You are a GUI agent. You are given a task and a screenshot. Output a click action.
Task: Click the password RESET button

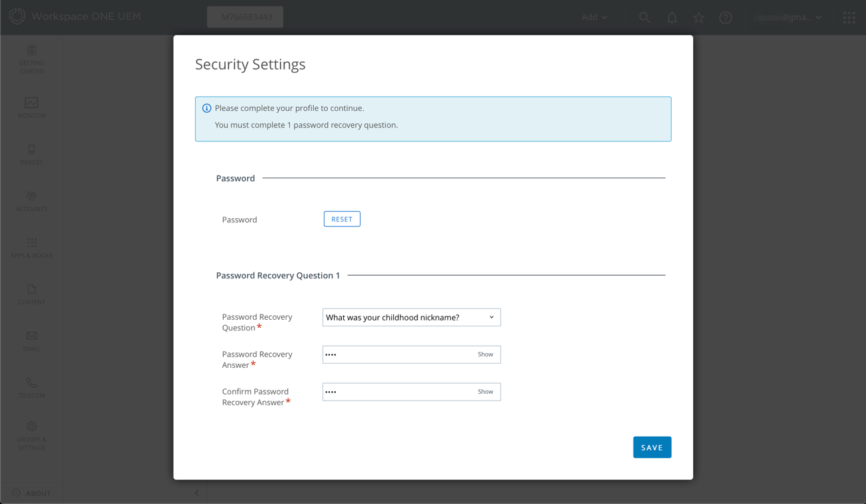coord(342,219)
